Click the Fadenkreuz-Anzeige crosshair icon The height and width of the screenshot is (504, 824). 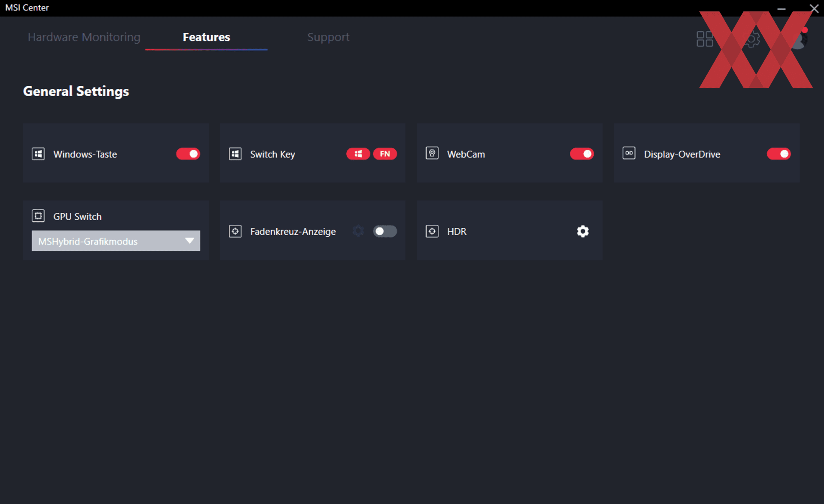coord(235,231)
